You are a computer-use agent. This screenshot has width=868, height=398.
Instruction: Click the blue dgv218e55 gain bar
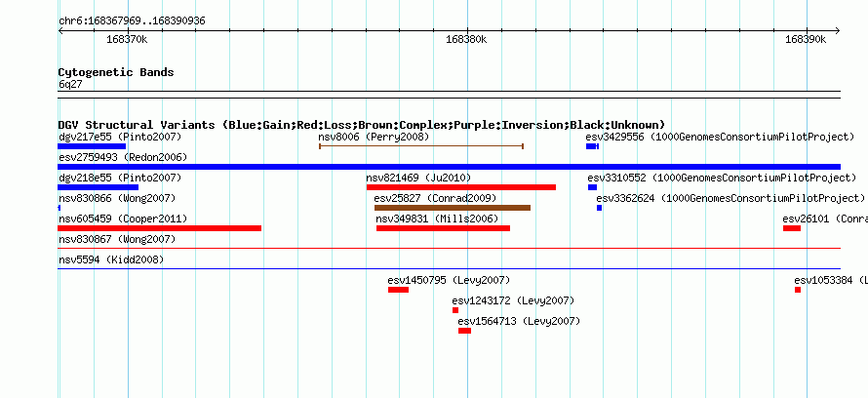pos(98,187)
